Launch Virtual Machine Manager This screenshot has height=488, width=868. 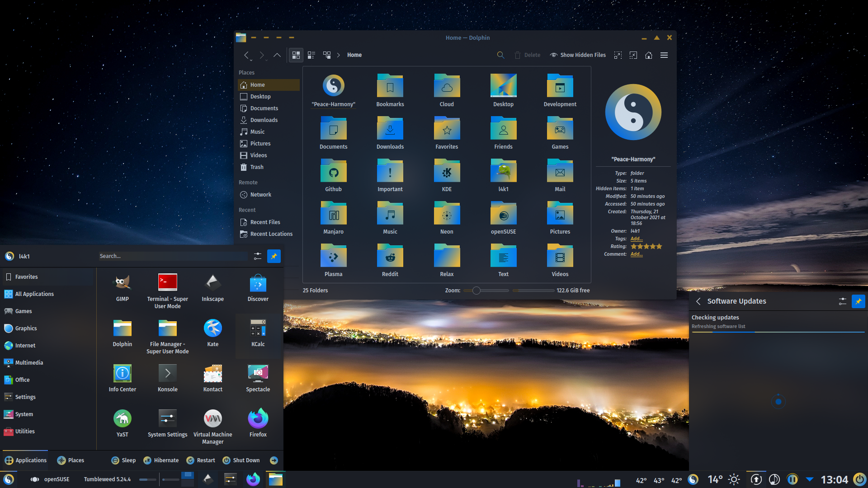coord(212,427)
